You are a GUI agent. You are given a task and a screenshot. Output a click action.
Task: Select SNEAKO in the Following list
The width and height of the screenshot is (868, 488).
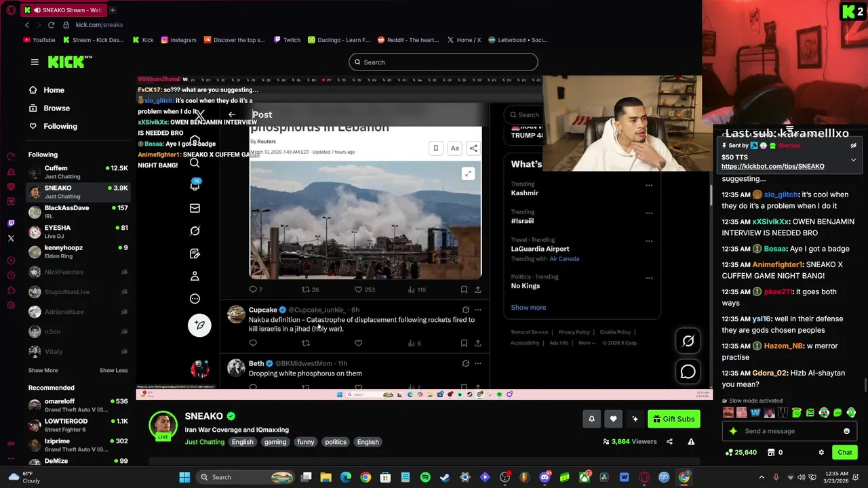pos(78,192)
